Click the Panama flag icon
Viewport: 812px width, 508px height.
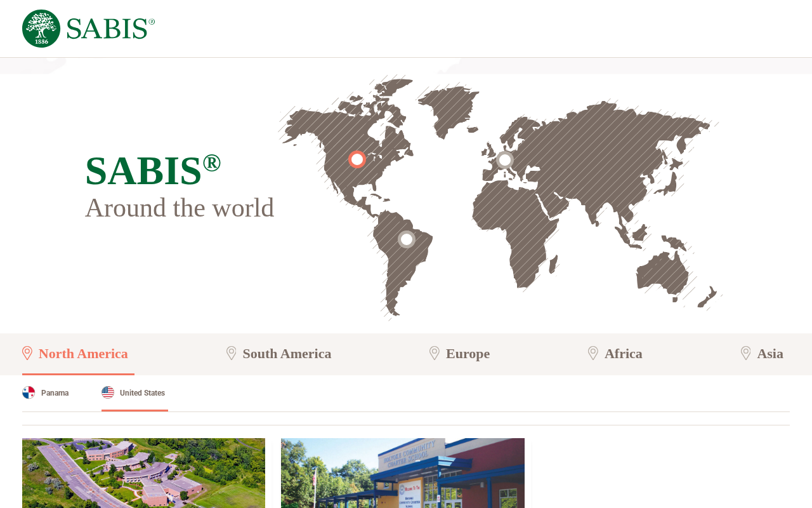tap(29, 392)
